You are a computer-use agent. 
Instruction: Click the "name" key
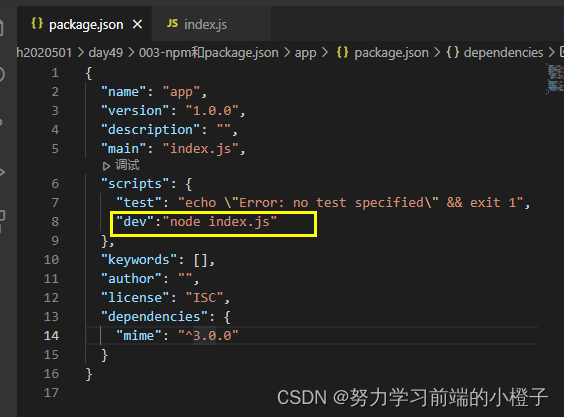click(x=124, y=92)
